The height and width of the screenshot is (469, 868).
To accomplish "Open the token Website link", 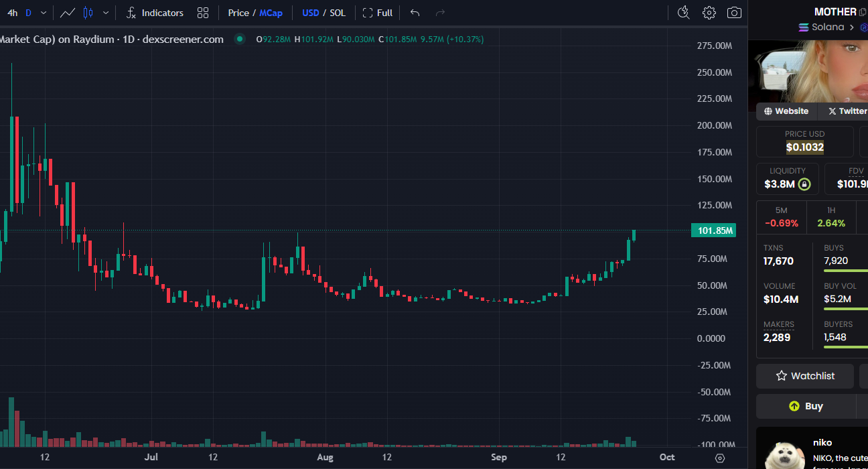I will [x=786, y=111].
